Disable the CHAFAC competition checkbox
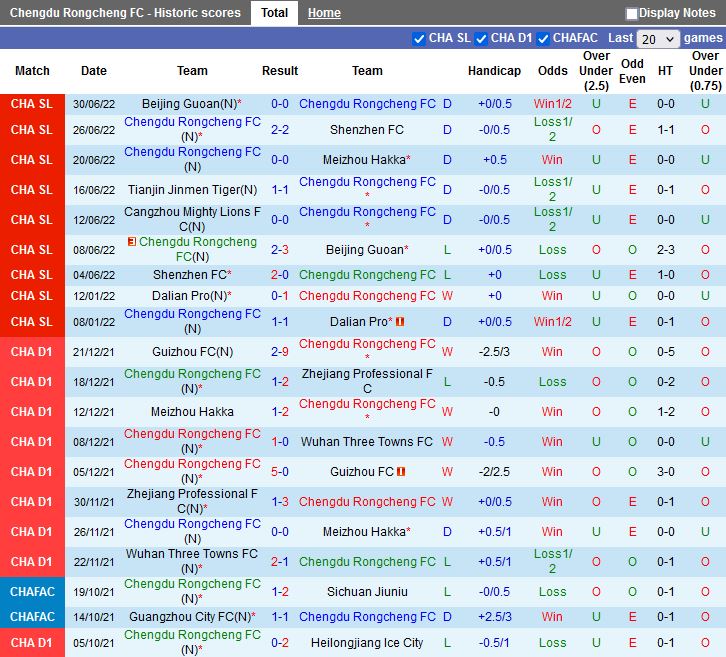 coord(543,39)
